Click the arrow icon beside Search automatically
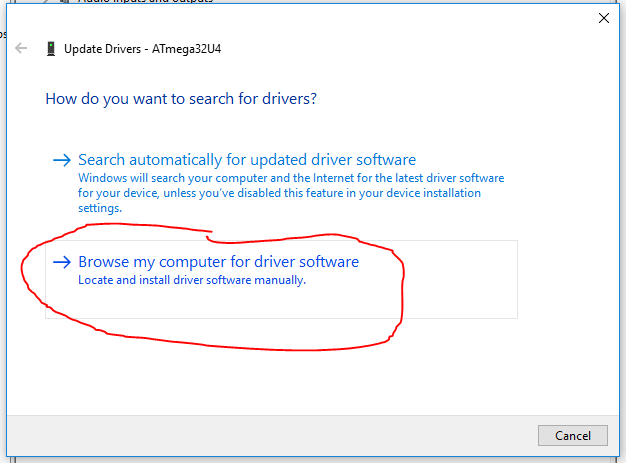Screen dimensions: 626x463 point(62,160)
